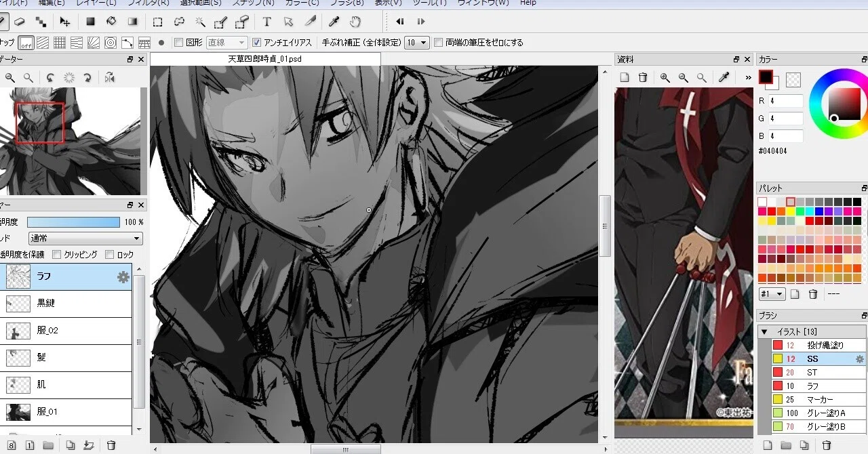The width and height of the screenshot is (868, 454).
Task: Click the foreground black color swatch
Action: pyautogui.click(x=766, y=77)
